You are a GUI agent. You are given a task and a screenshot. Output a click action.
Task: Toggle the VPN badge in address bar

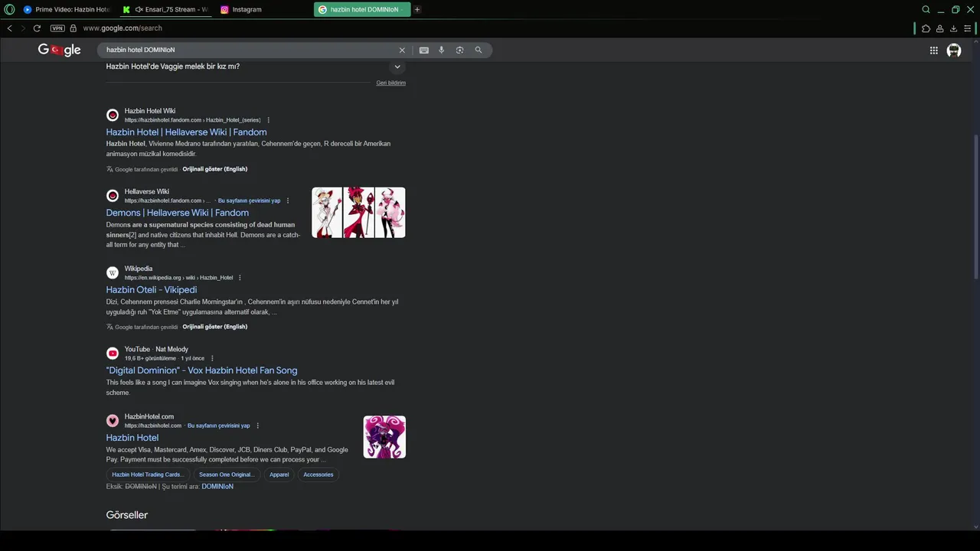coord(57,28)
